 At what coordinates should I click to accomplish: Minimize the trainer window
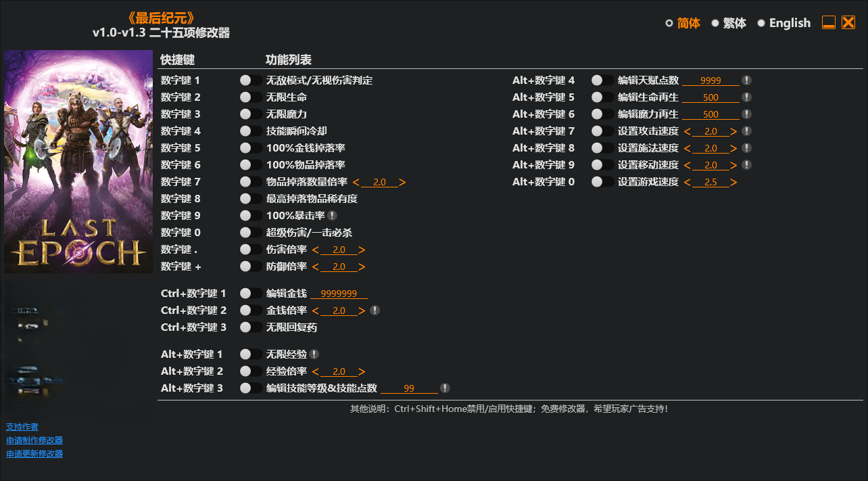click(829, 23)
